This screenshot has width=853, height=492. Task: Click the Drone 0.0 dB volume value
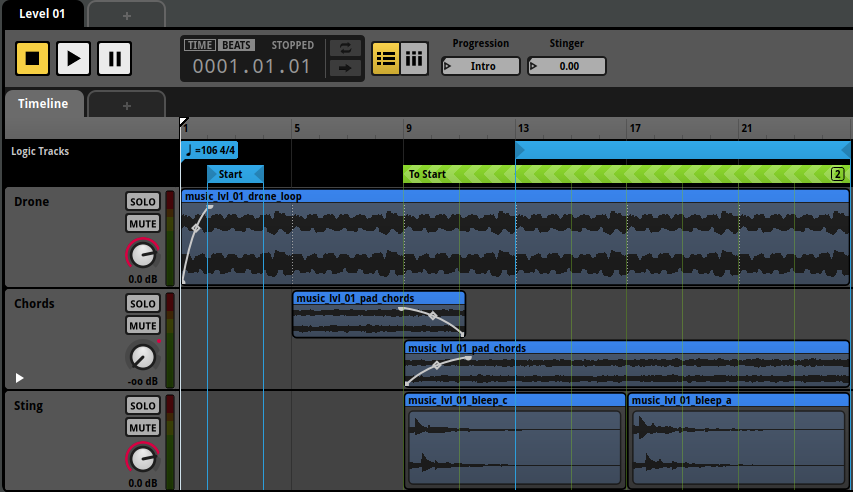143,279
